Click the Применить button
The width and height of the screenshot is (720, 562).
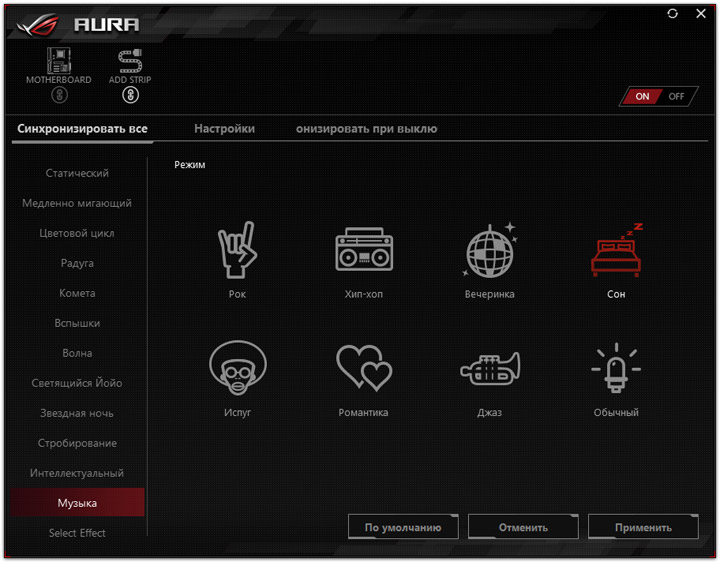pos(643,527)
